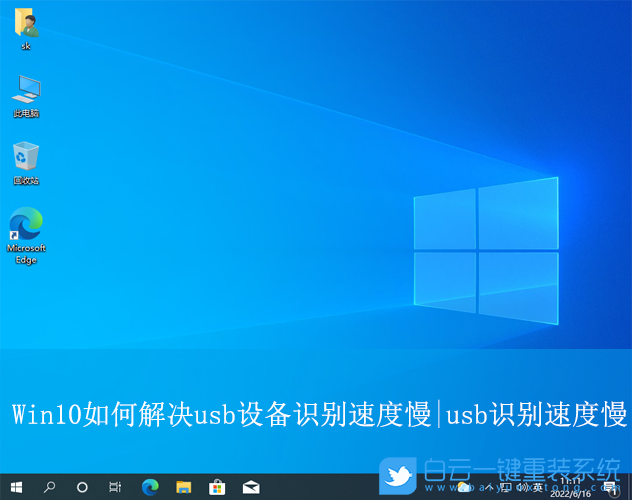Select the Microsoft Edge desktop shortcut

tap(26, 236)
